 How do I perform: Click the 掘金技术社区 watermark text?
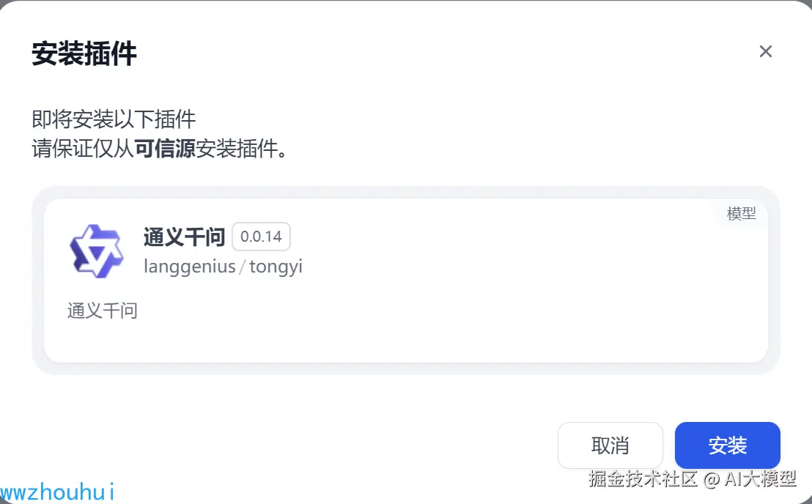[x=643, y=480]
